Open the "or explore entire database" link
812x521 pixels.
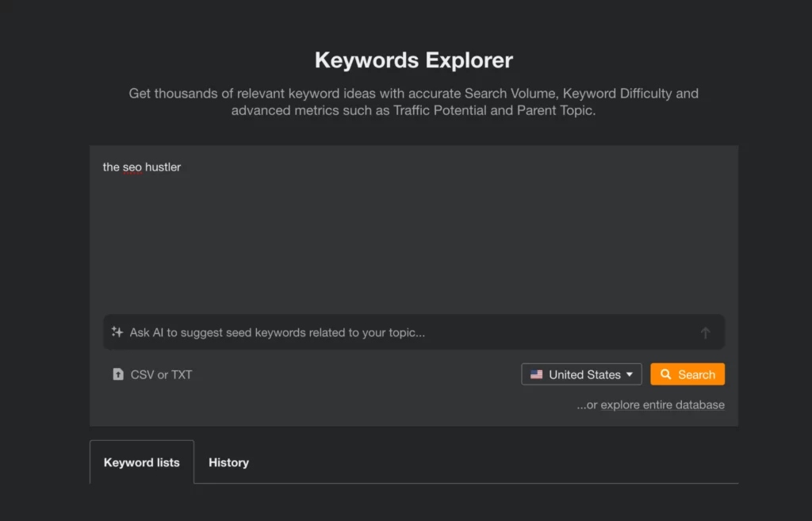tap(650, 405)
